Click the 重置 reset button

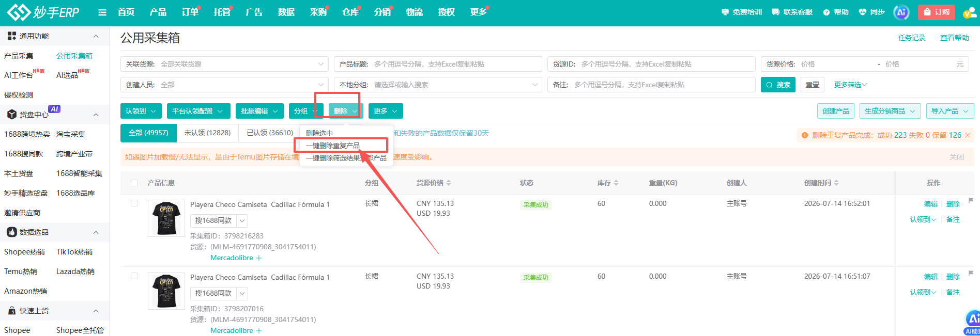point(813,85)
